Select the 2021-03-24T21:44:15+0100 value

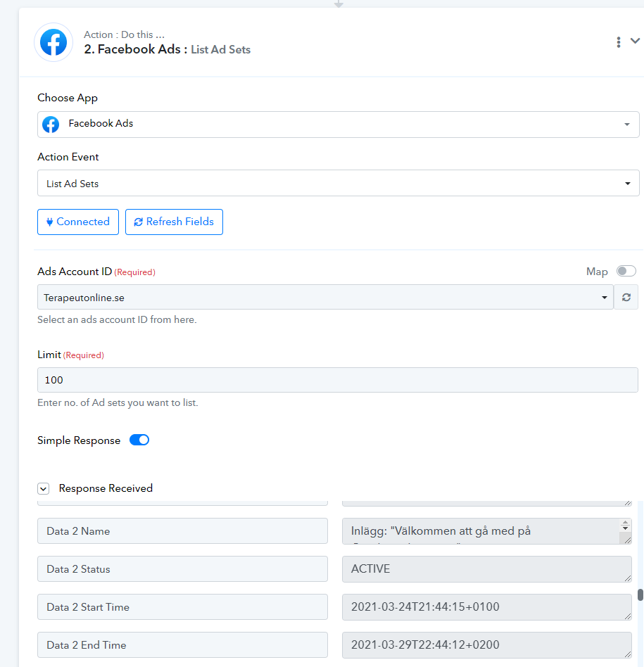[x=486, y=606]
